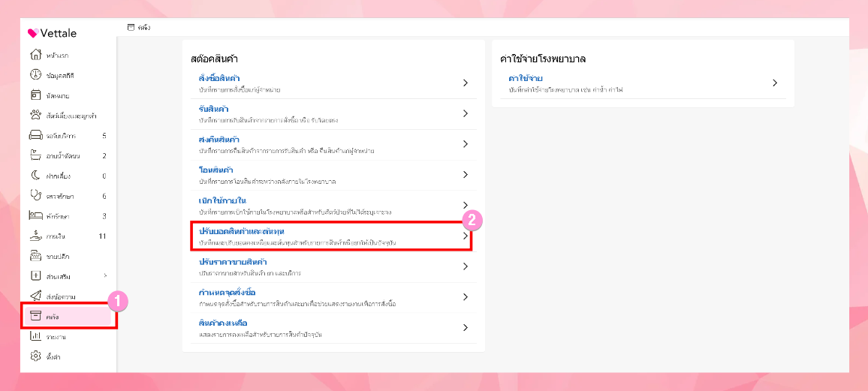Open chevron on กำหนดจุดสั่งซื้อ row
The height and width of the screenshot is (391, 868).
466,297
